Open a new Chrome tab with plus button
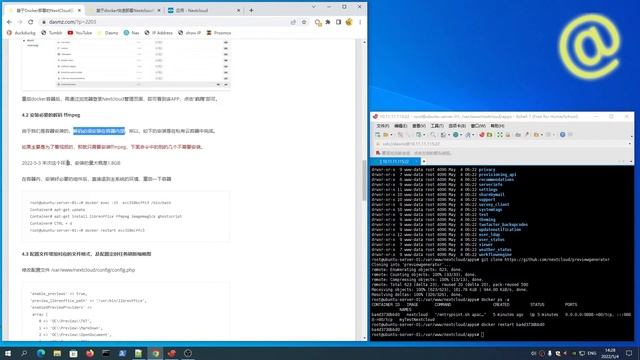The image size is (640, 360). pos(251,10)
